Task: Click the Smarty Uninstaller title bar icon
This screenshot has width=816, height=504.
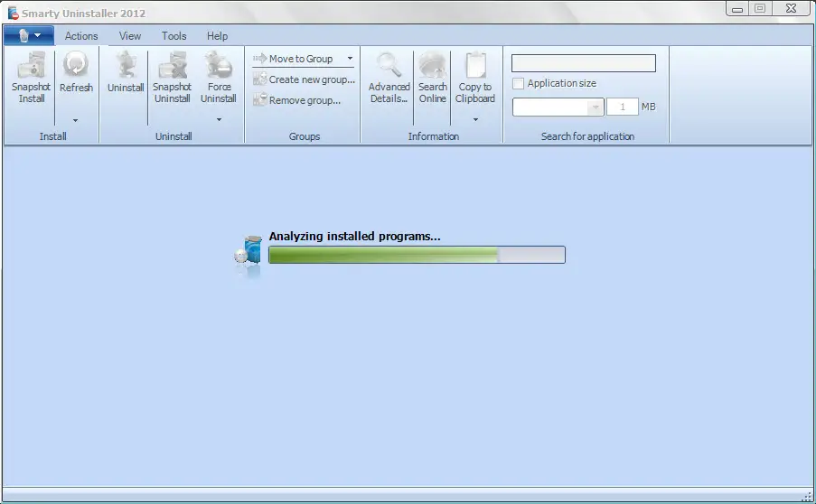Action: coord(13,13)
